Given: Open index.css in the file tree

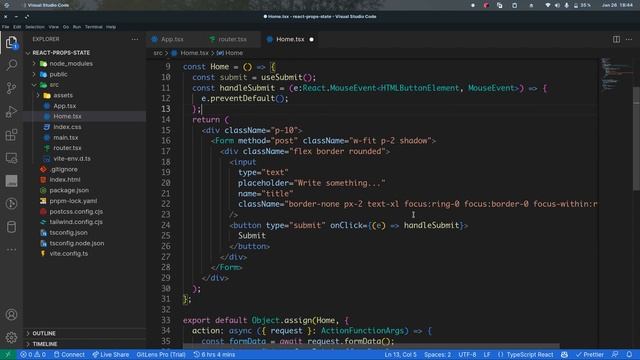Looking at the screenshot, I should click(84, 127).
